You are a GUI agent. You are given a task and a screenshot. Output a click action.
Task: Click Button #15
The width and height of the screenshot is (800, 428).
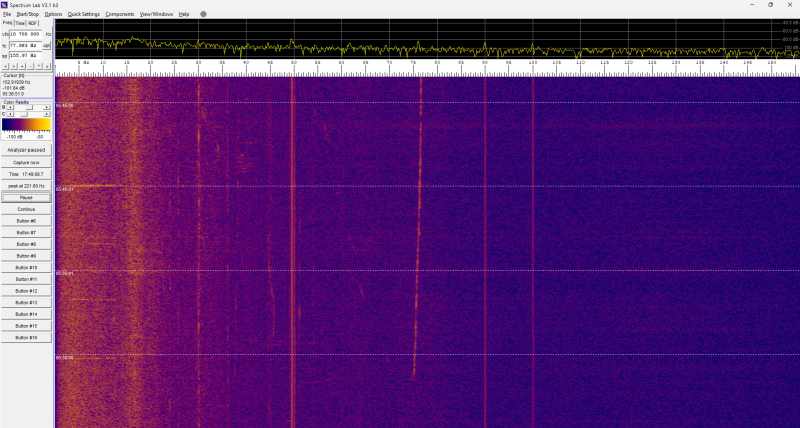coord(26,326)
